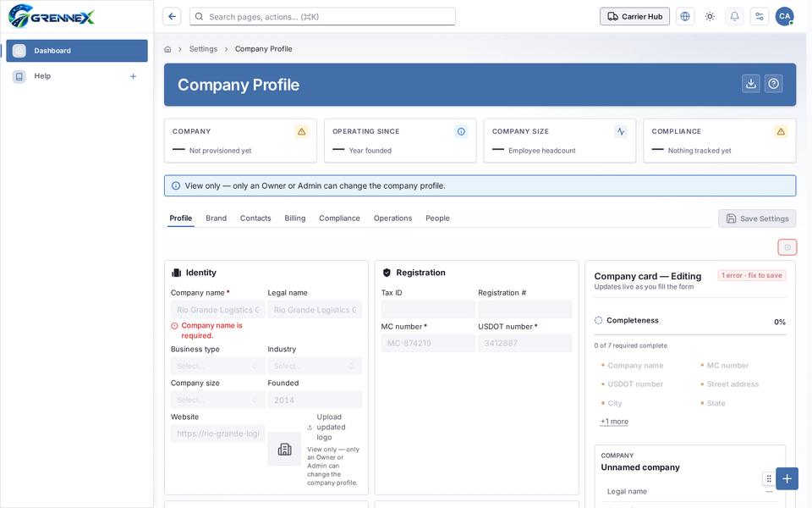
Task: Click the info icon on Operating Since card
Action: point(461,132)
